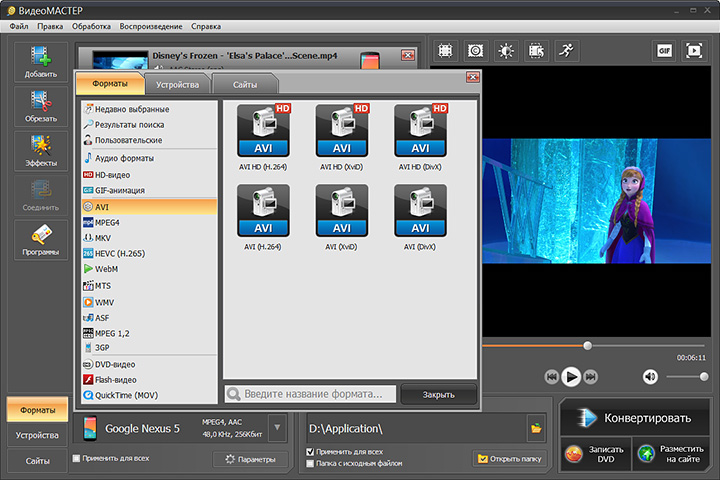
Task: Click the running man speed icon
Action: tap(566, 50)
